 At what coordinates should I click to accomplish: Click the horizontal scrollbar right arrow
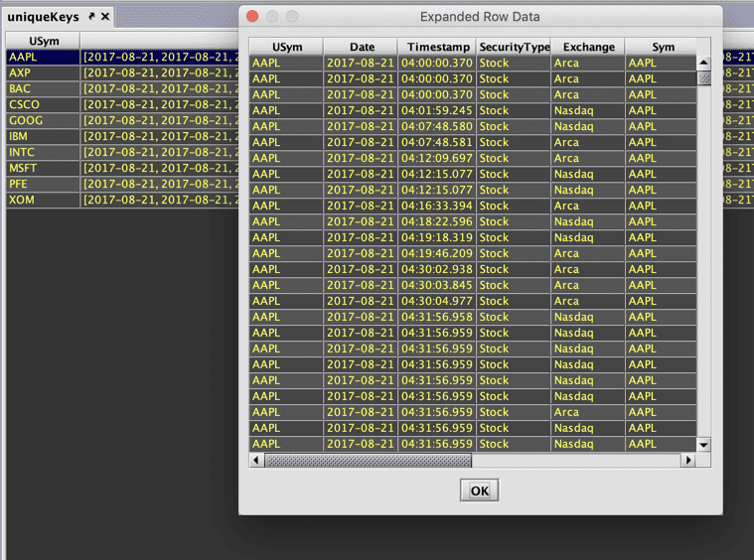tap(687, 461)
